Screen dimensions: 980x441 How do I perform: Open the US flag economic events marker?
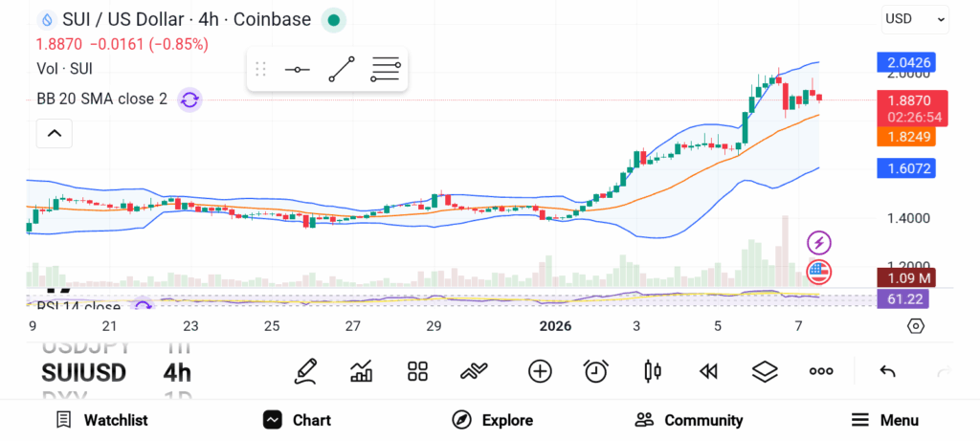[819, 271]
